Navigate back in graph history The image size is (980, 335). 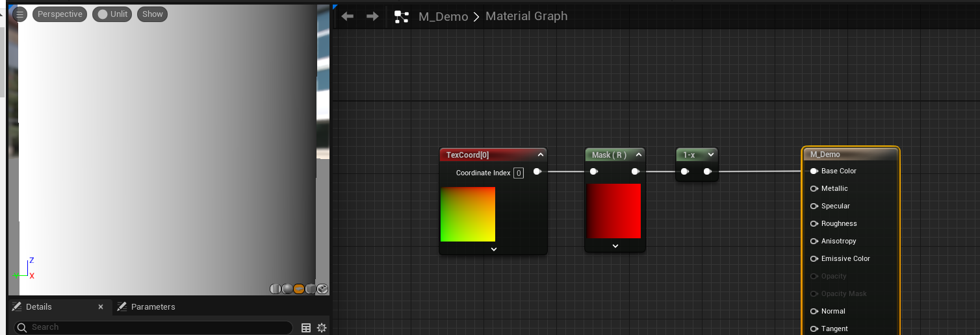click(348, 16)
